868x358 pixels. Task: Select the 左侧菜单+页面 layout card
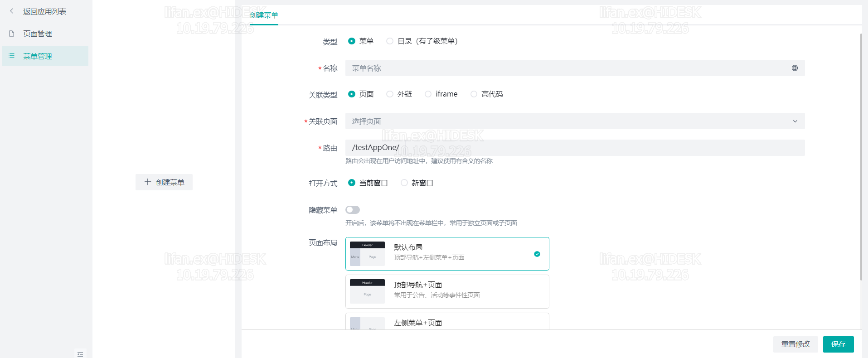[447, 321]
